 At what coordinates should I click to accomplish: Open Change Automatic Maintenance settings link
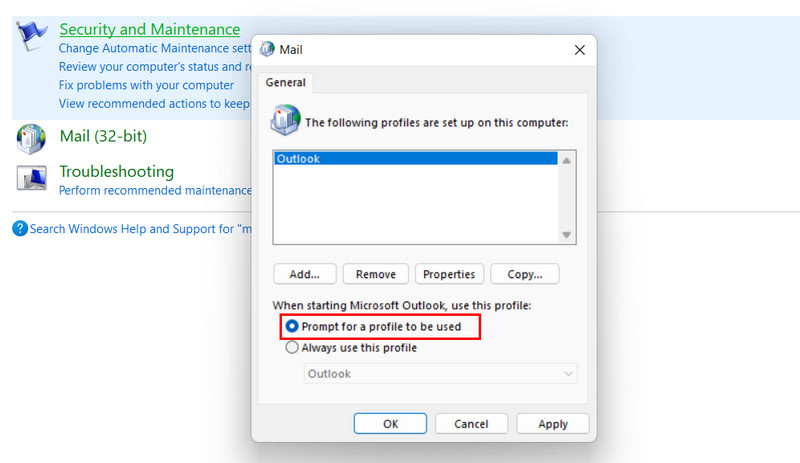click(155, 48)
